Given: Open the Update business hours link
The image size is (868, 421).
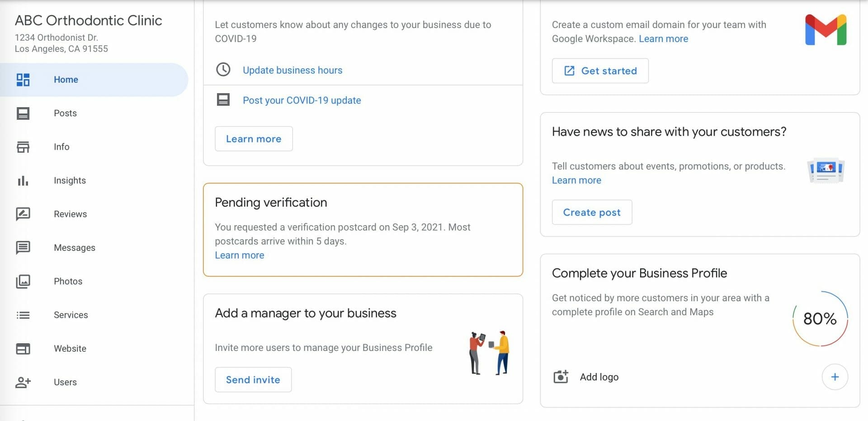Looking at the screenshot, I should tap(292, 70).
